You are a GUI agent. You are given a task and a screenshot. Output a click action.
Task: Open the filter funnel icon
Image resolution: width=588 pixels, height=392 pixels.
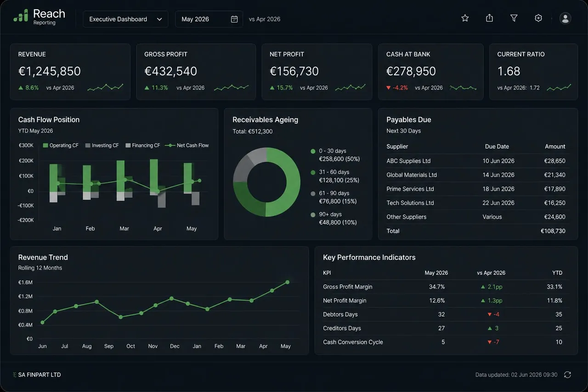(514, 18)
